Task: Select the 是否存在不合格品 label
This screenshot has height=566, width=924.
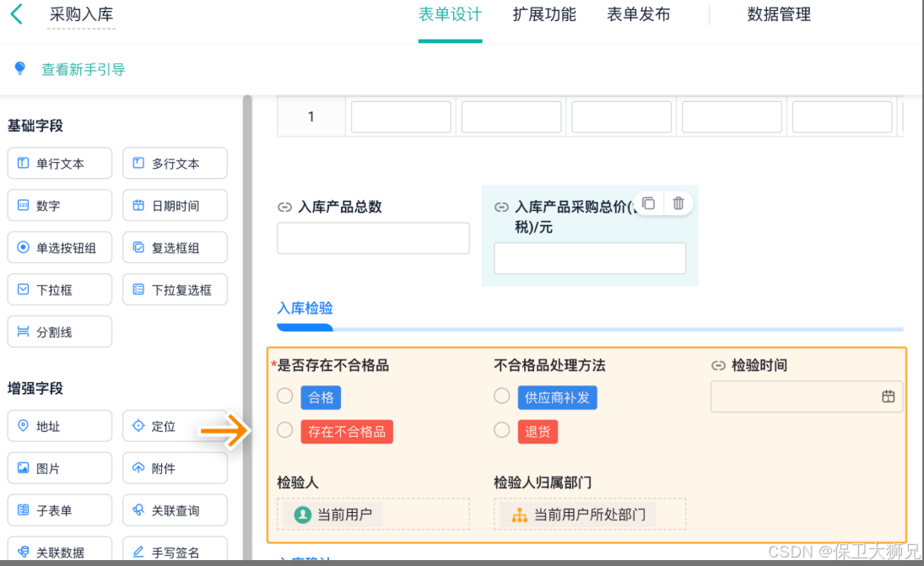Action: pos(333,365)
